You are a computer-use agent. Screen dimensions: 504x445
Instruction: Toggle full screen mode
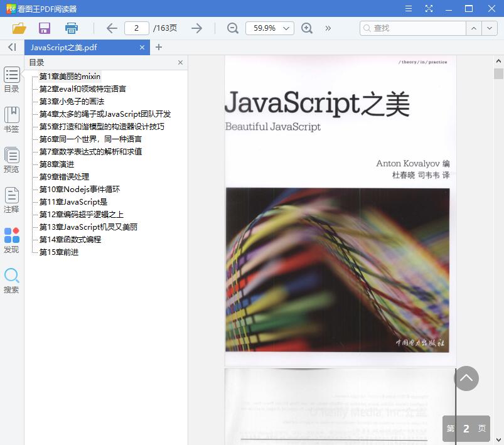tap(429, 8)
